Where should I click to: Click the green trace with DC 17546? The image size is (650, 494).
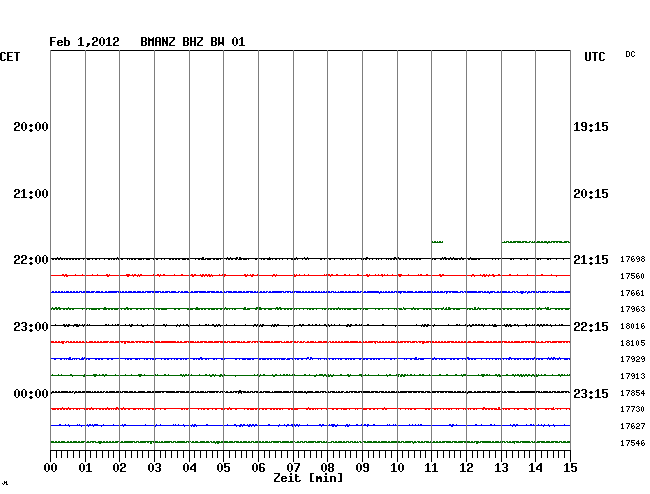(x=310, y=442)
